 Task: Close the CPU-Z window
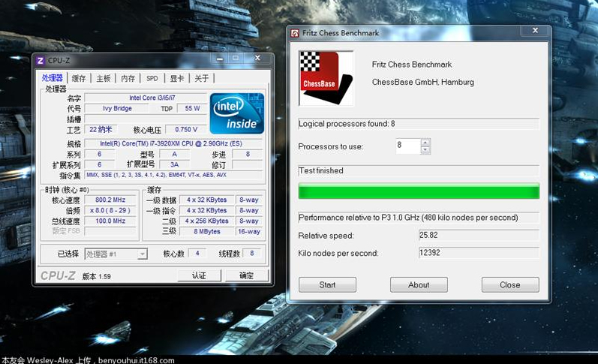[257, 58]
